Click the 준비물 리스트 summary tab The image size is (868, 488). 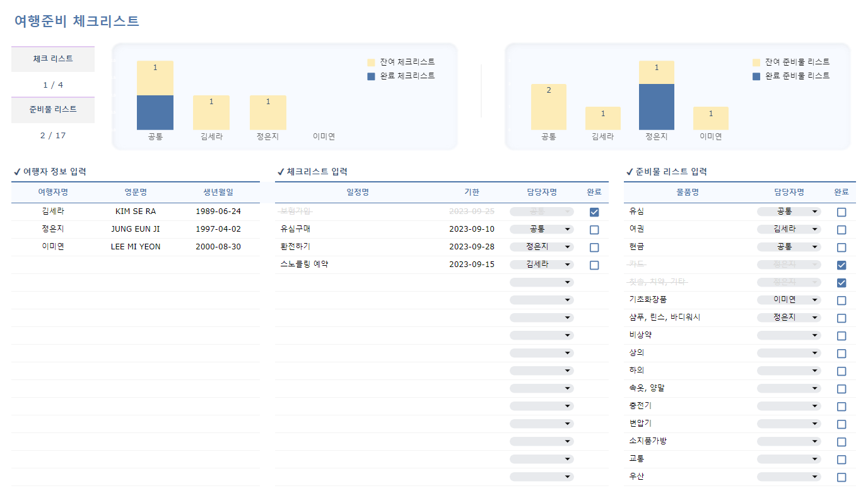[53, 109]
